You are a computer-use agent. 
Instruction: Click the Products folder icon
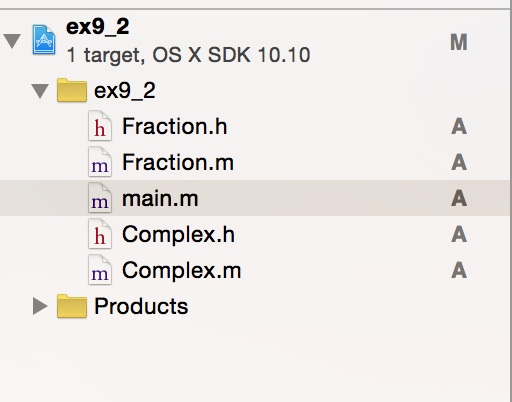[72, 306]
